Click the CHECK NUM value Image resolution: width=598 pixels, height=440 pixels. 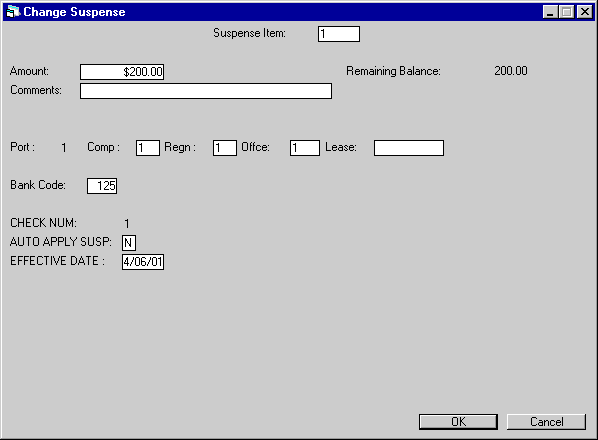[127, 223]
